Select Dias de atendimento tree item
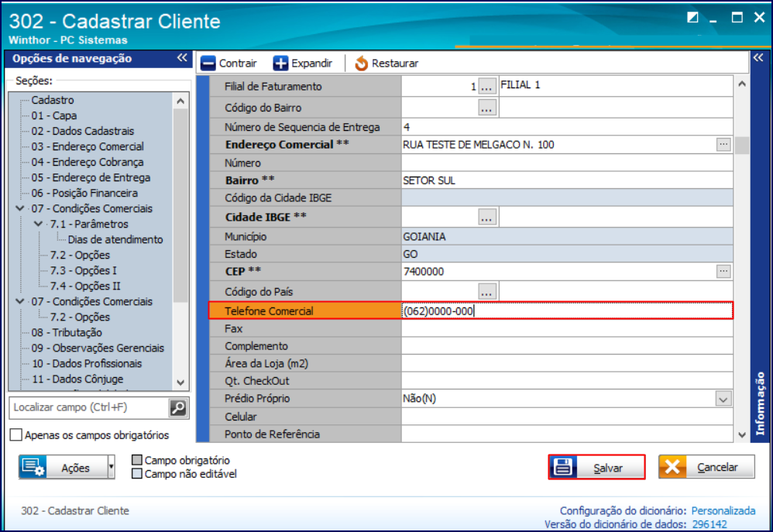 tap(115, 239)
